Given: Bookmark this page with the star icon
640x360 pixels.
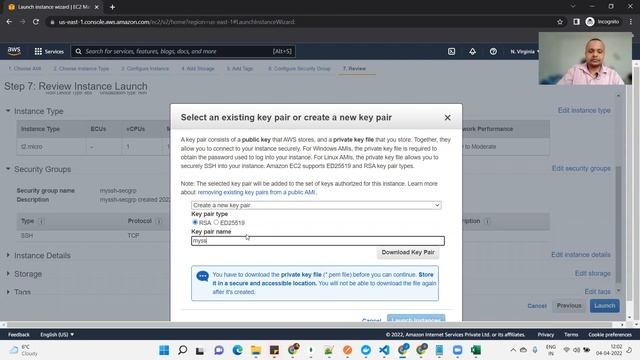Looking at the screenshot, I should click(560, 22).
